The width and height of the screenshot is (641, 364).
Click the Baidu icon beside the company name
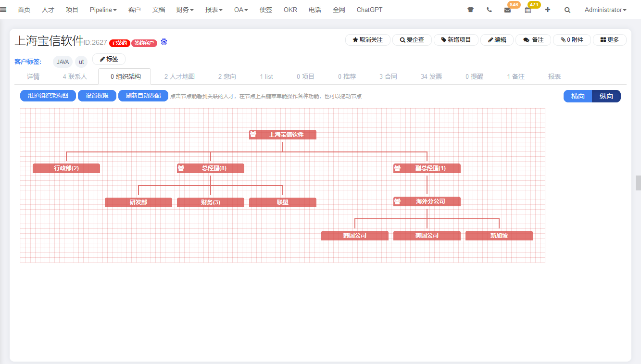coord(163,42)
